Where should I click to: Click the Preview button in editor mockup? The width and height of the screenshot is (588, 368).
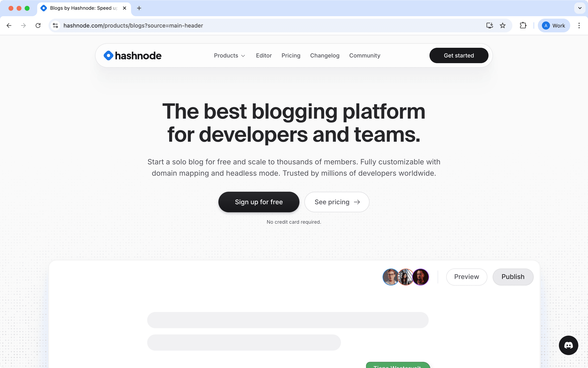point(466,277)
